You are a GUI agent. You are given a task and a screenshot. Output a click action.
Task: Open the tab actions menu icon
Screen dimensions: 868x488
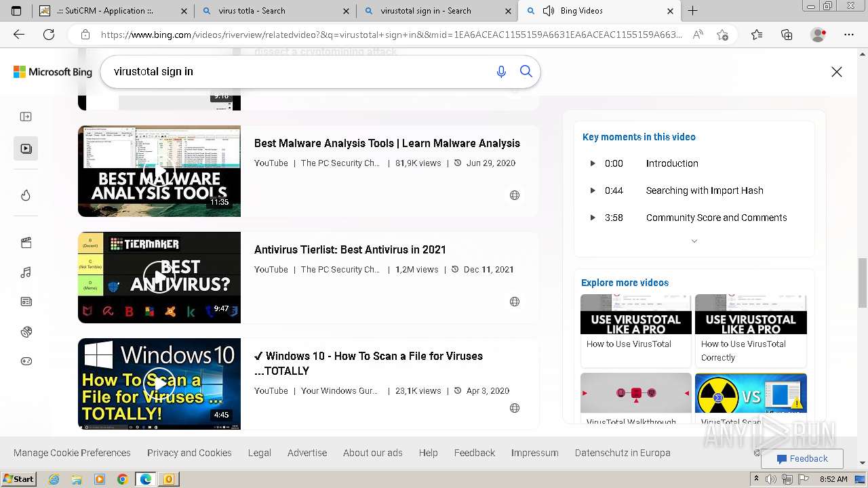(x=16, y=11)
